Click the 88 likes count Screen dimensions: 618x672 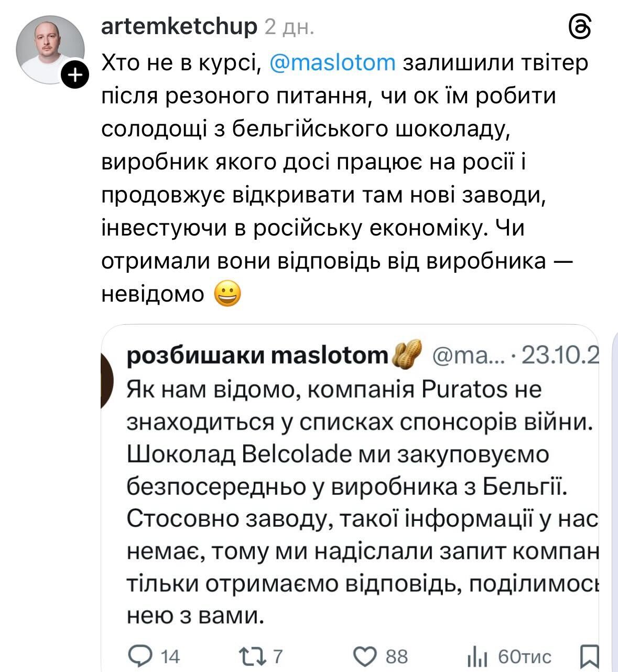click(397, 656)
